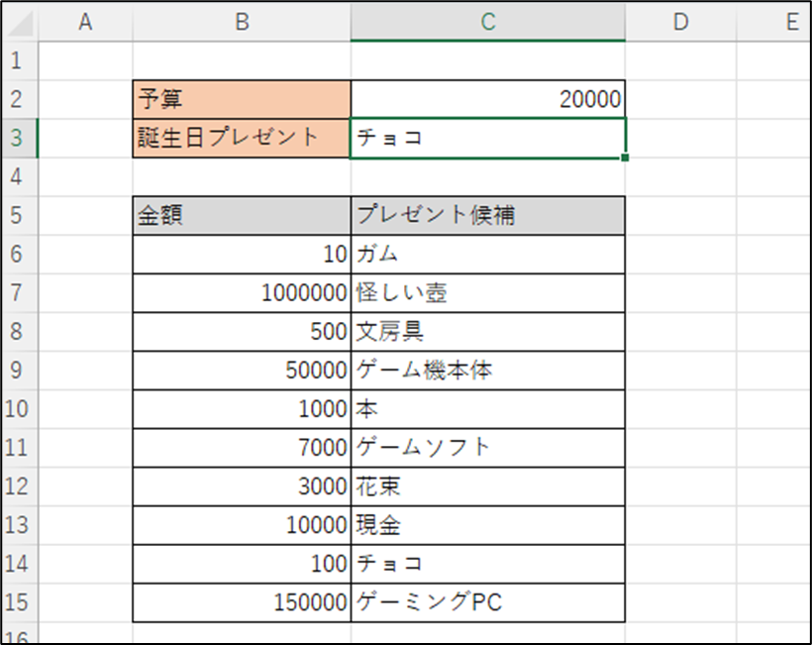Screen dimensions: 812x645
Task: Select the 予算 label cell
Action: click(x=242, y=99)
